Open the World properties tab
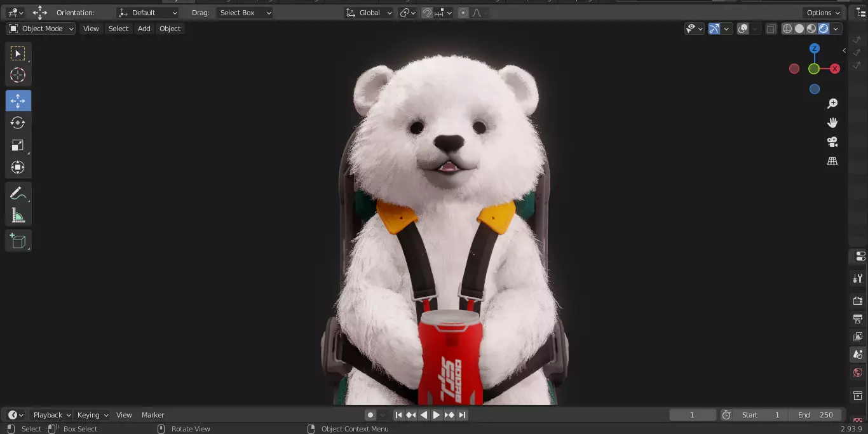868x434 pixels. pyautogui.click(x=858, y=372)
